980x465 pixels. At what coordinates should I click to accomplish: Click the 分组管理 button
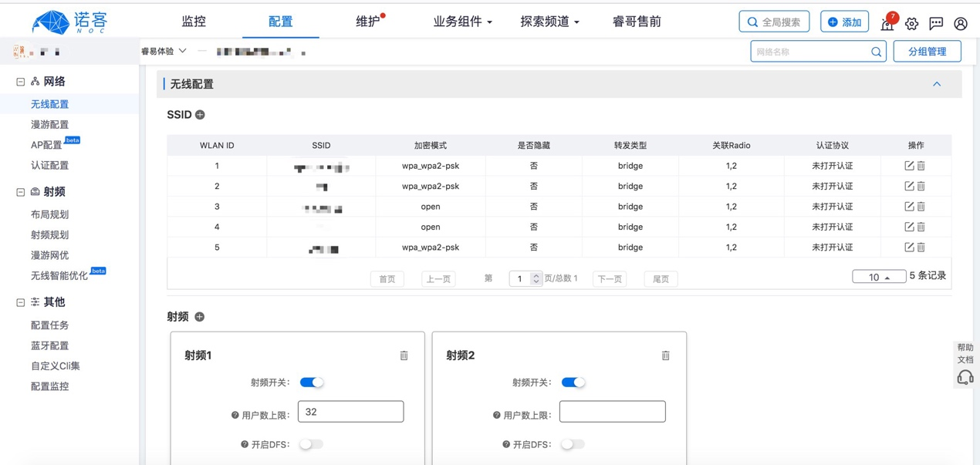(927, 52)
